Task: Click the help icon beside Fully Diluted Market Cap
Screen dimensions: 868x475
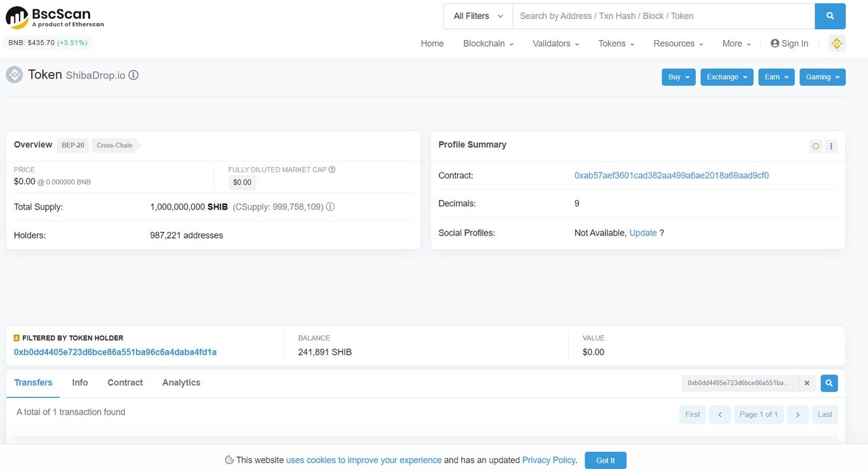Action: (332, 170)
